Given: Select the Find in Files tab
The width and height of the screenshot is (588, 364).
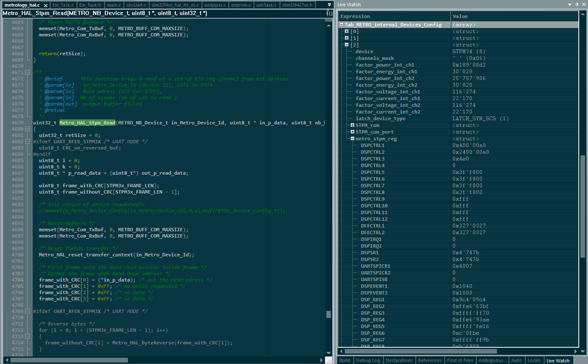Looking at the screenshot, I should tap(459, 360).
